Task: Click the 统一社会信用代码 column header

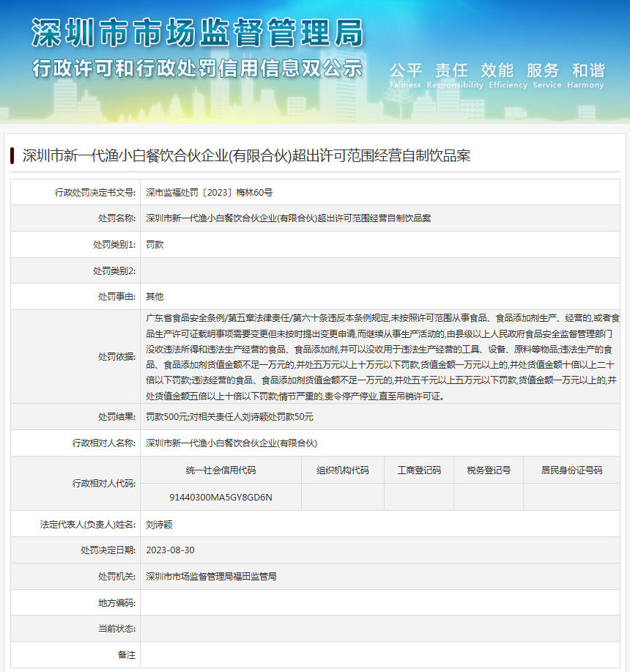Action: [x=220, y=470]
